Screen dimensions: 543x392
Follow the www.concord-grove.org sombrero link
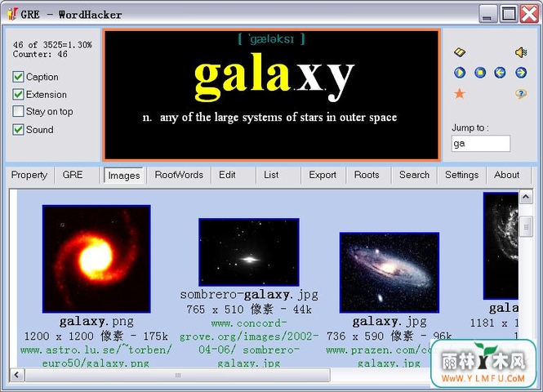249,343
